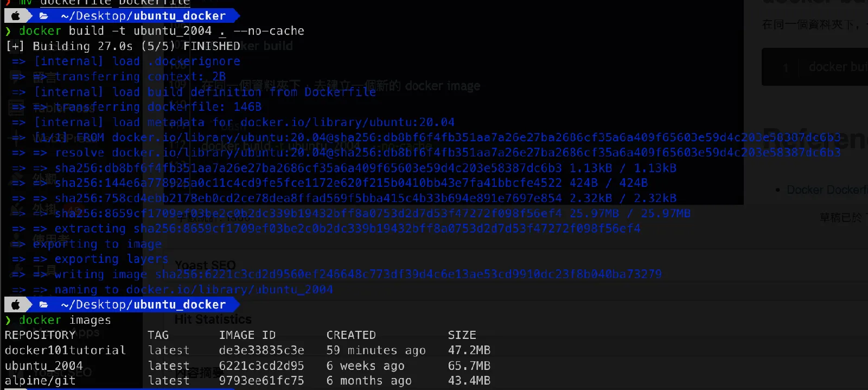Click the Apple logo above docker images command

pyautogui.click(x=16, y=305)
